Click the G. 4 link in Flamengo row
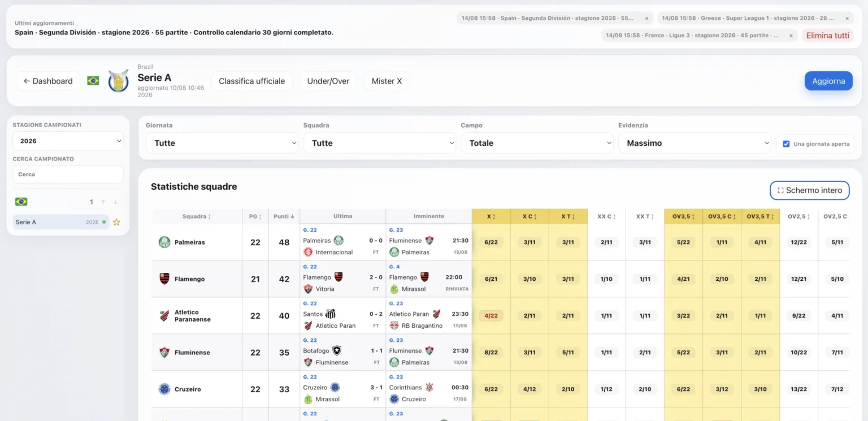 (x=394, y=267)
